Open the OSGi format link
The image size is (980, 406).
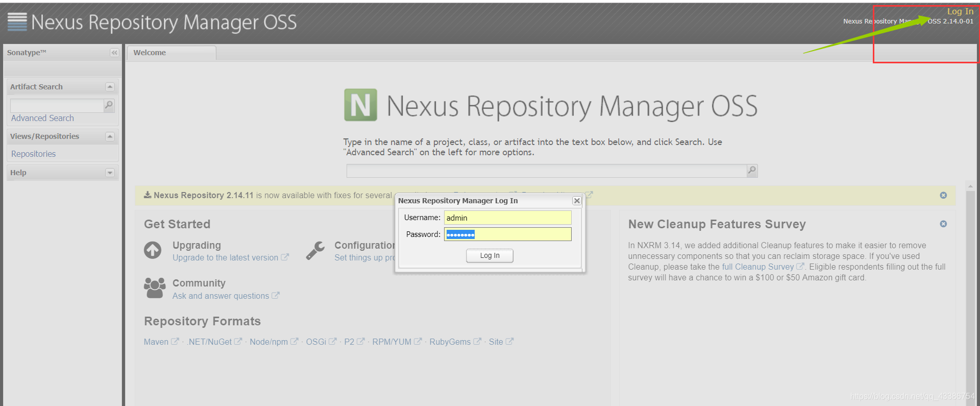pos(316,342)
